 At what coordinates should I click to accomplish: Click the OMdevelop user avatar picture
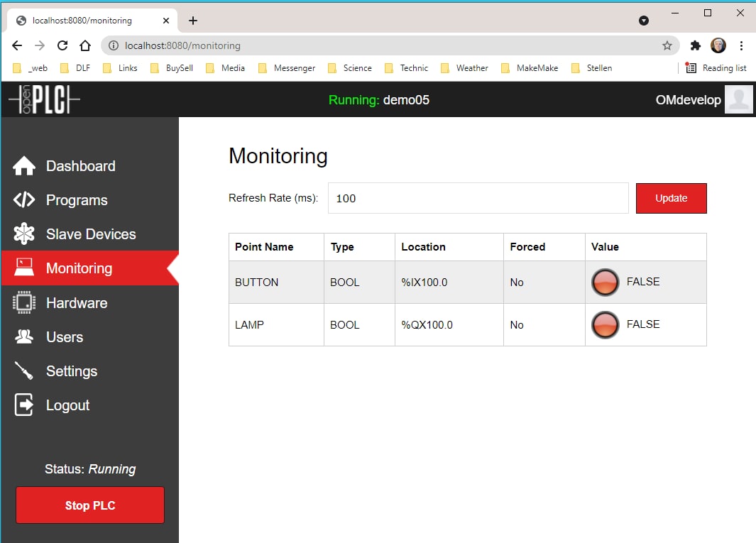[x=738, y=100]
